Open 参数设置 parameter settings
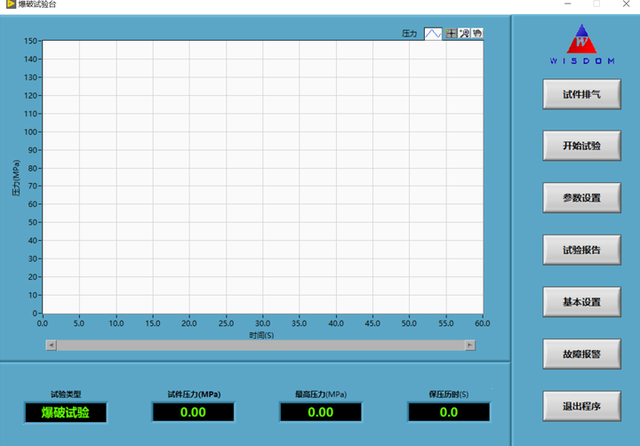 [581, 198]
